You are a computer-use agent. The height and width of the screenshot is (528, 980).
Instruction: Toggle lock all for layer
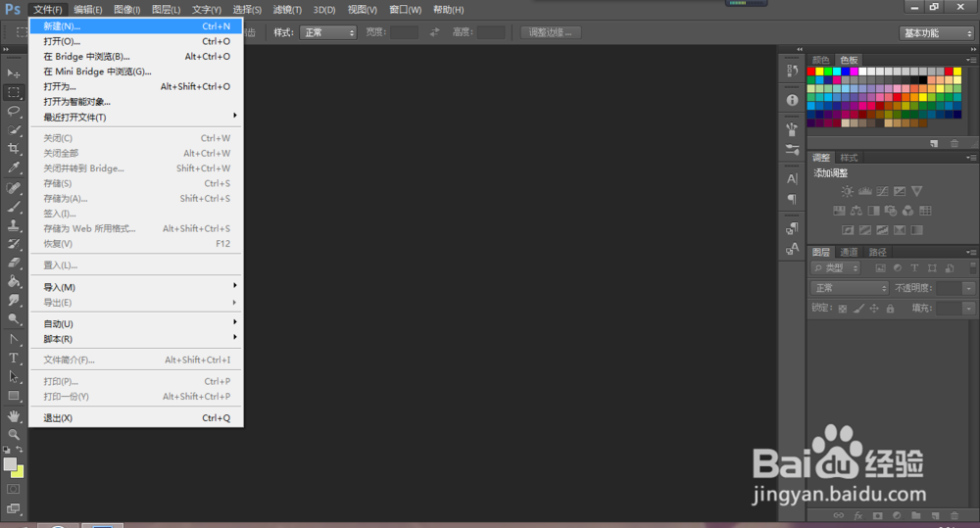[x=890, y=308]
